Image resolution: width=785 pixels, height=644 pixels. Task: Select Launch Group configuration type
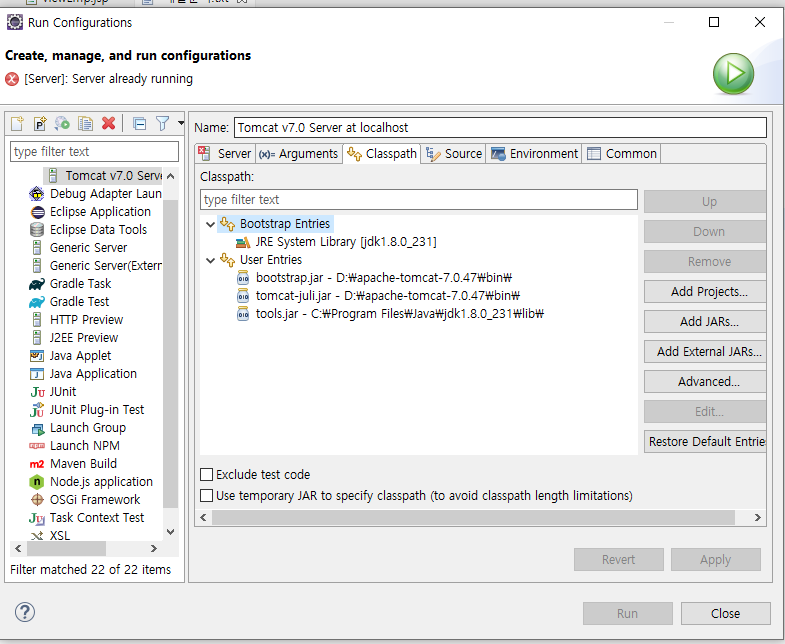click(78, 428)
